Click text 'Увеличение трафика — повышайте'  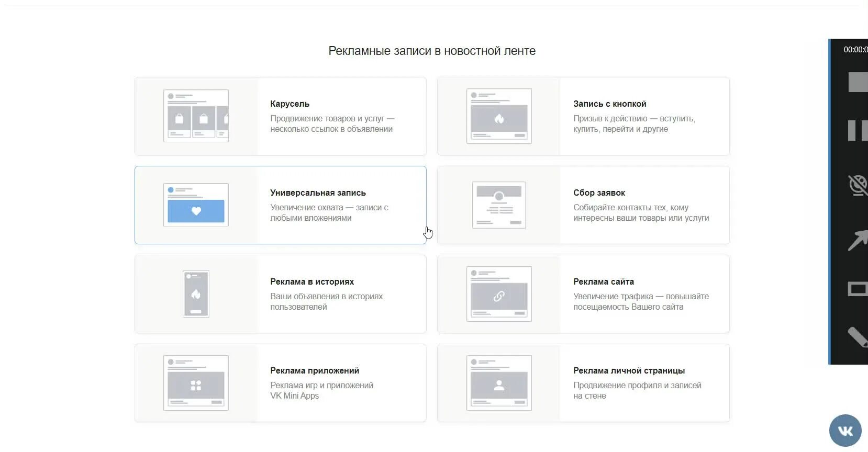click(641, 297)
